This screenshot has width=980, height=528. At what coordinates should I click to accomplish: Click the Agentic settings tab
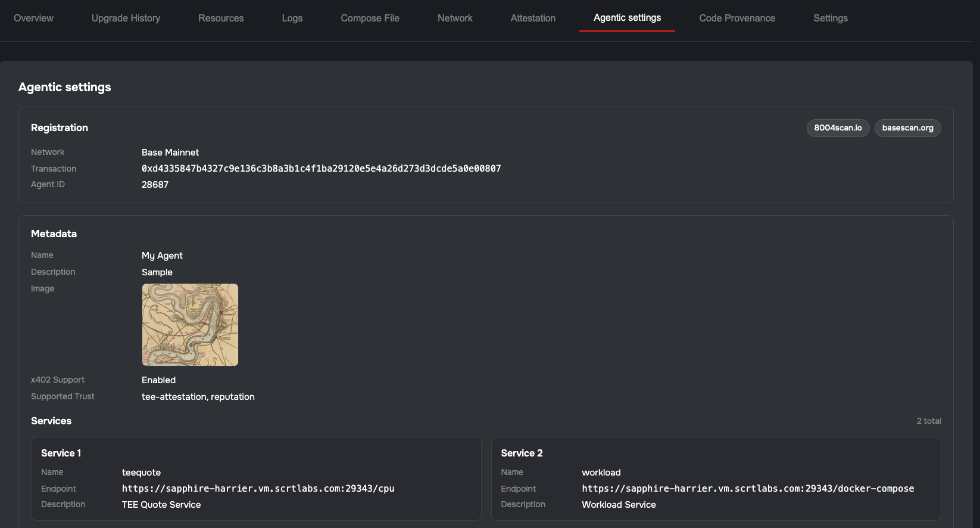point(627,18)
